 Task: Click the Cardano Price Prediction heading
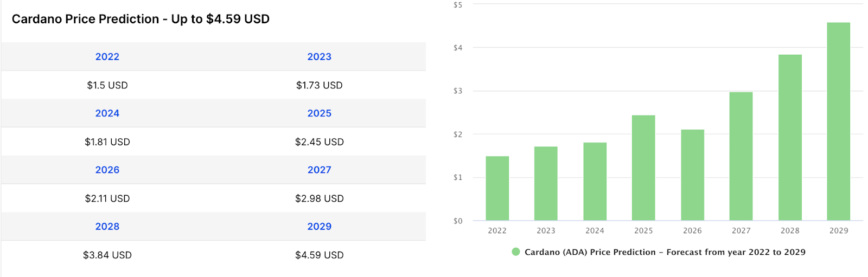(x=141, y=19)
